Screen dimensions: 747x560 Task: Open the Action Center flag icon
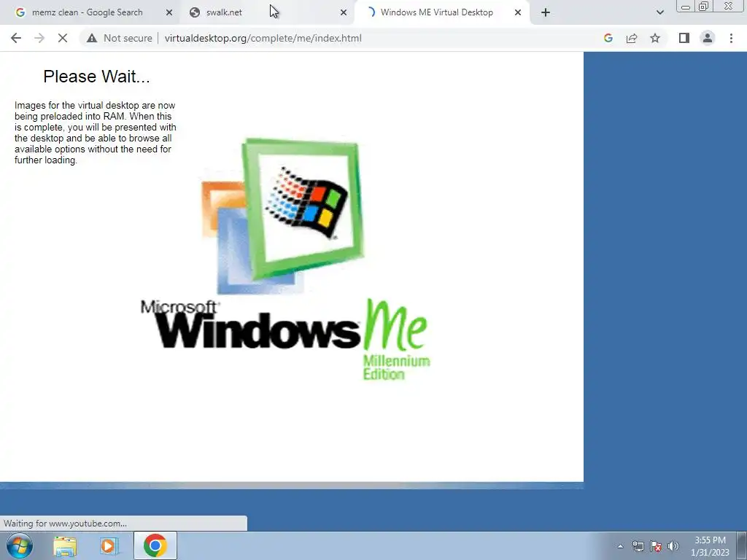[656, 546]
